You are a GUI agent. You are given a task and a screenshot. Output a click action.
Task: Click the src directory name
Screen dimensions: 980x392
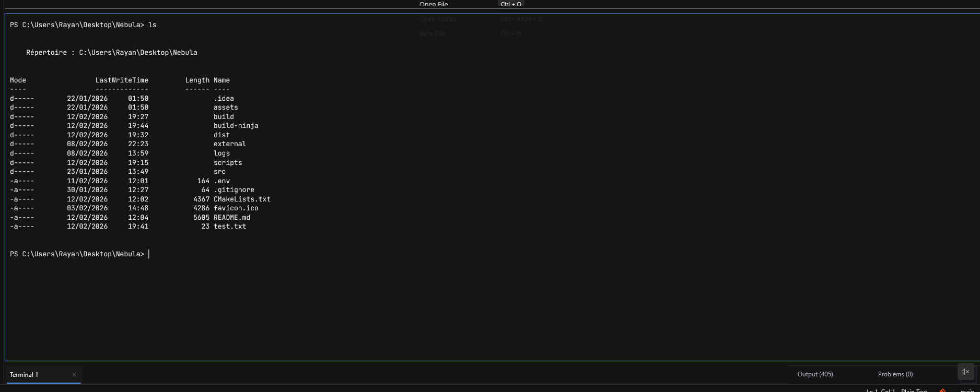[219, 172]
